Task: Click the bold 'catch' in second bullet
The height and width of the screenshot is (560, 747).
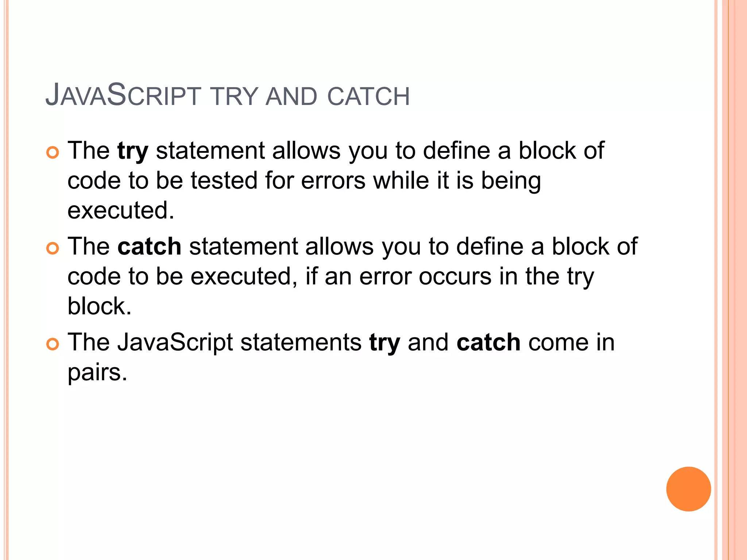Action: 149,246
